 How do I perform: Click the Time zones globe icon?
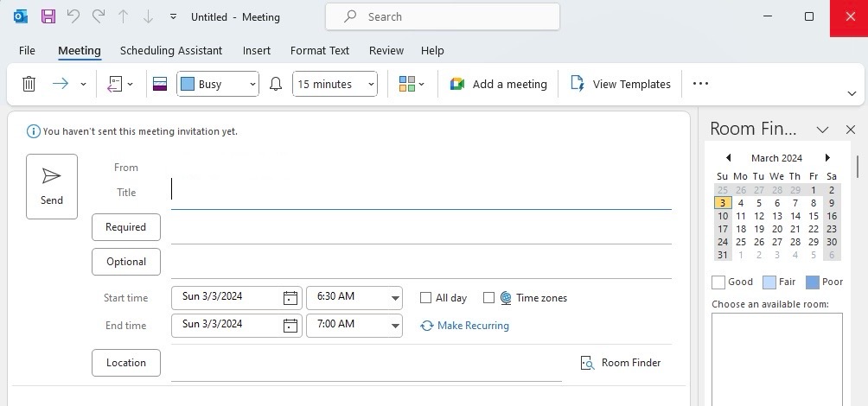click(x=506, y=297)
